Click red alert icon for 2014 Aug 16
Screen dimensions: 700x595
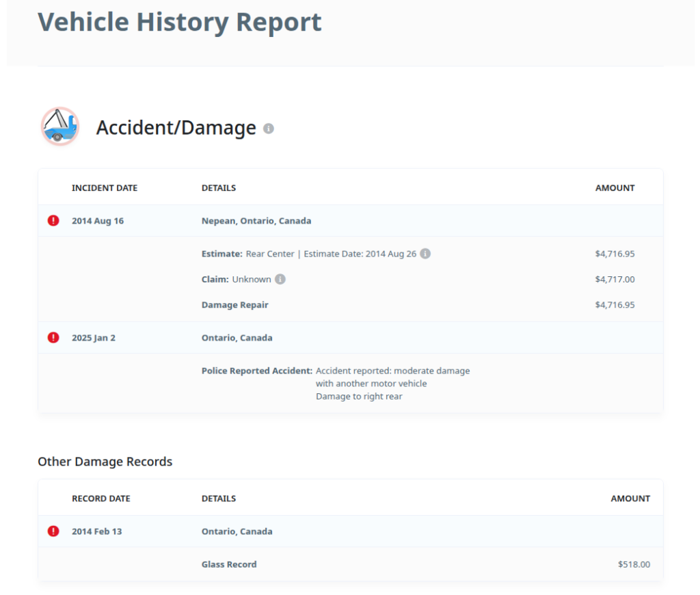pyautogui.click(x=53, y=221)
